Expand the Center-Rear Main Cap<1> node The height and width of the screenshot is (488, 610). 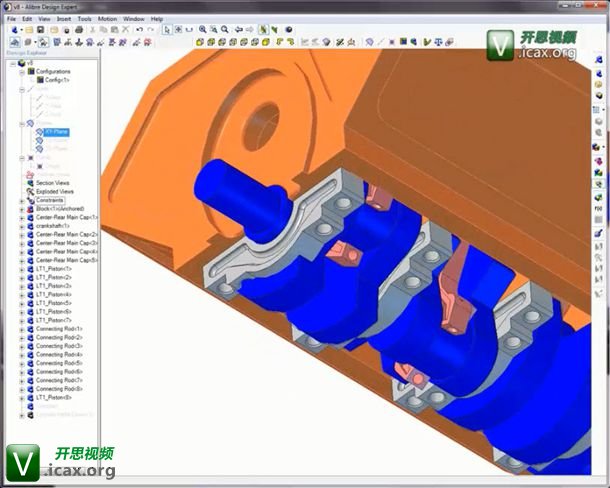point(22,218)
